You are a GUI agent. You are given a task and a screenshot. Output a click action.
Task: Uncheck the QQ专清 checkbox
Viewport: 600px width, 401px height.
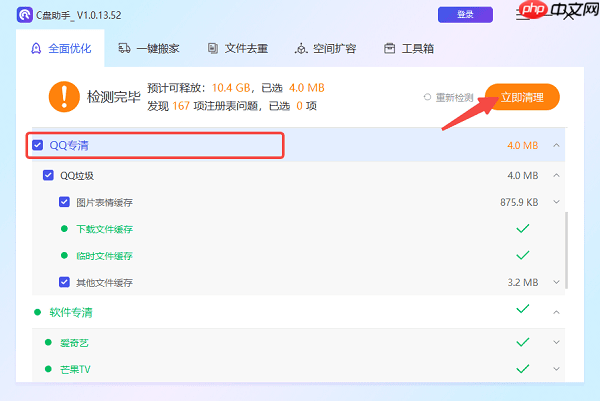[x=38, y=145]
